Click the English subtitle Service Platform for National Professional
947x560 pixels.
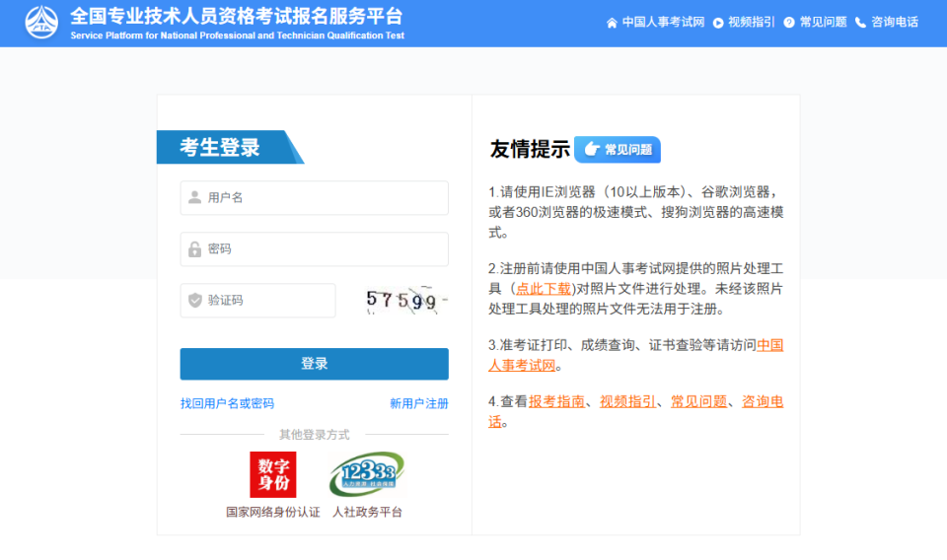[x=238, y=35]
